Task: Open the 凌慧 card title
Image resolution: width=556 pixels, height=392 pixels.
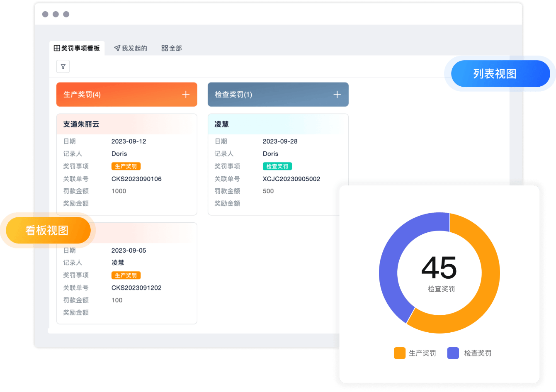Action: [221, 124]
